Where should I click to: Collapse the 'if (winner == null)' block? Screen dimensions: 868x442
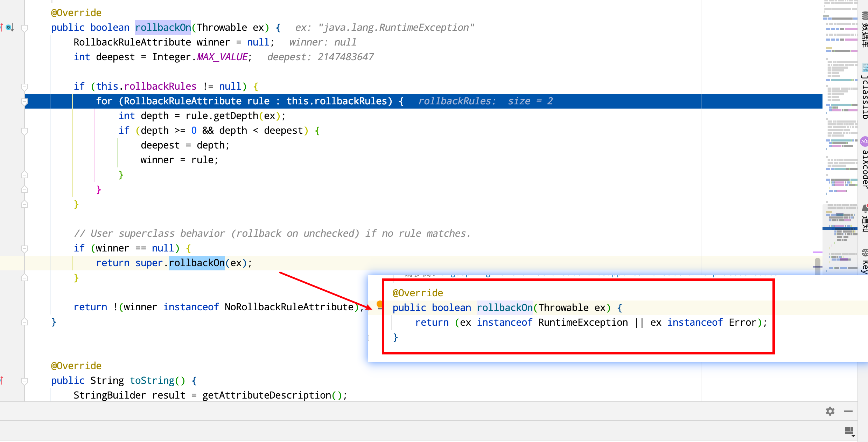point(24,249)
